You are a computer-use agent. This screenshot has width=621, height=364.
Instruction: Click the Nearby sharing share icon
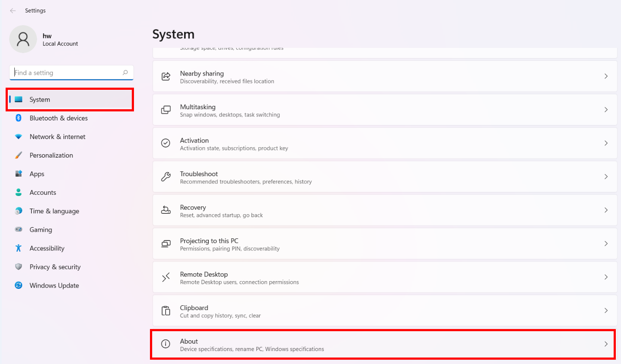166,76
